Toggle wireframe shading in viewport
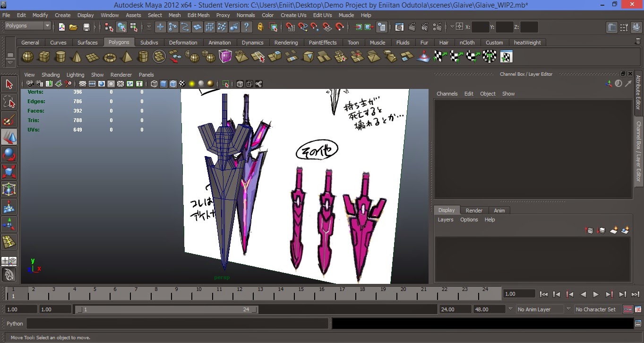 (154, 84)
